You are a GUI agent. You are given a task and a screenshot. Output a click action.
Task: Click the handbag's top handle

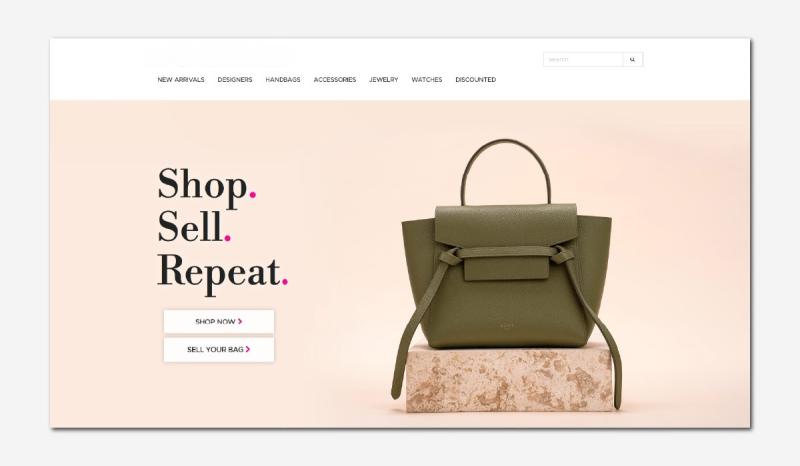[506, 171]
